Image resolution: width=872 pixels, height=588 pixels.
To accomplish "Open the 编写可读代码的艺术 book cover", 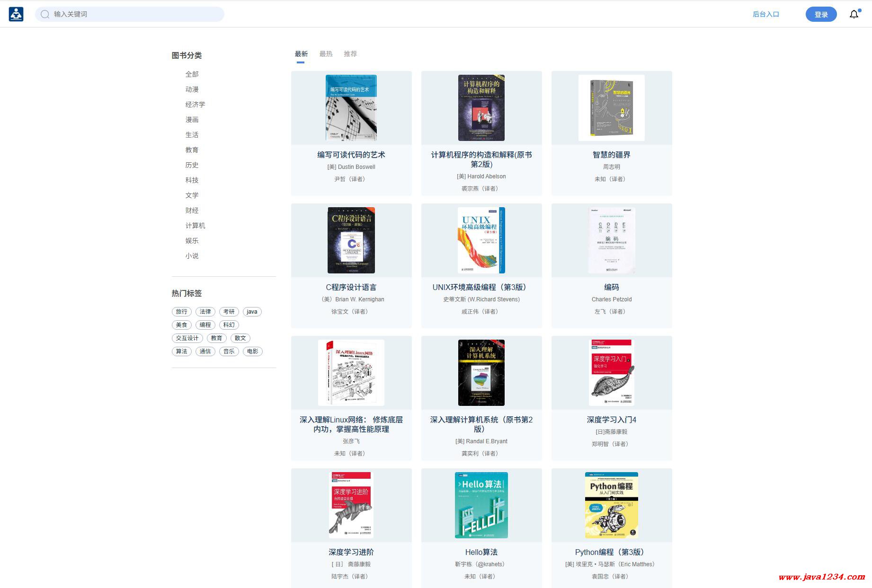I will (351, 108).
